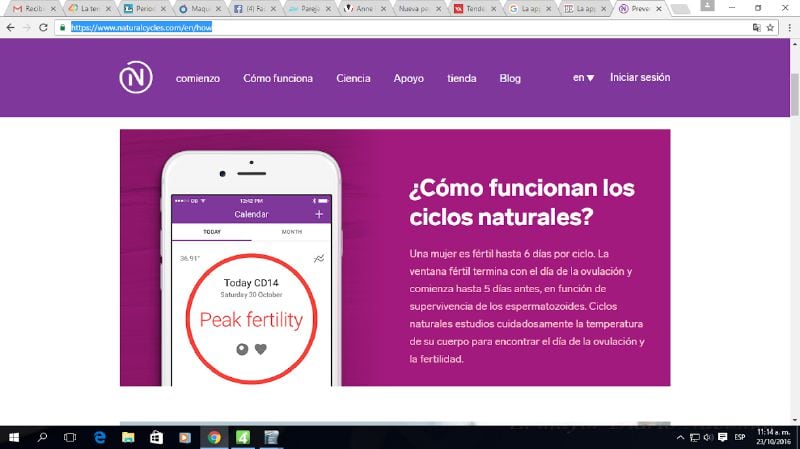Open the Windows Store taskbar icon

(156, 437)
